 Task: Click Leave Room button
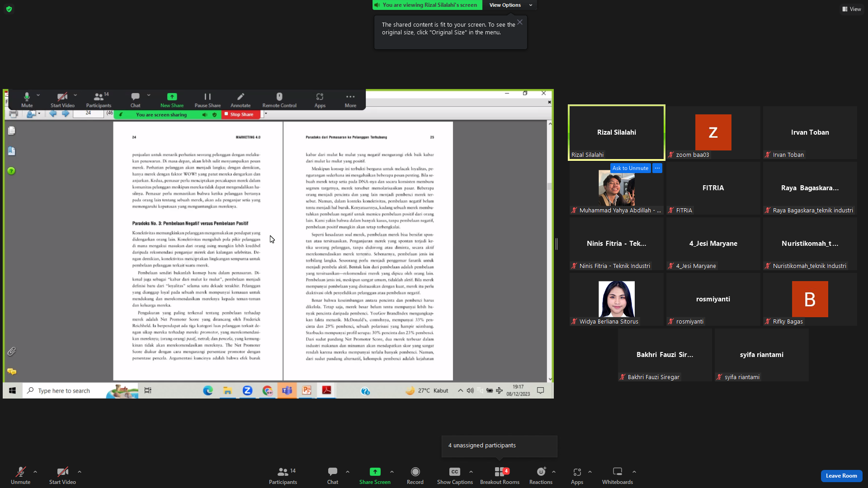(x=841, y=476)
